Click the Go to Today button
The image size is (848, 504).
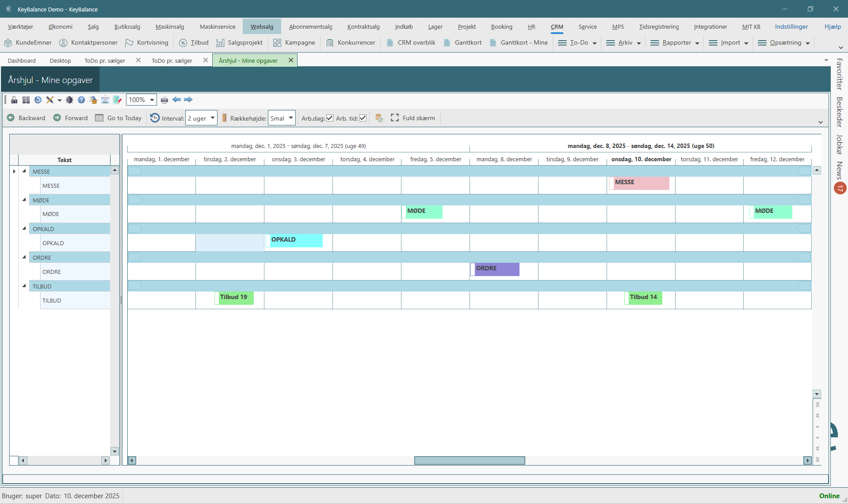pyautogui.click(x=118, y=118)
